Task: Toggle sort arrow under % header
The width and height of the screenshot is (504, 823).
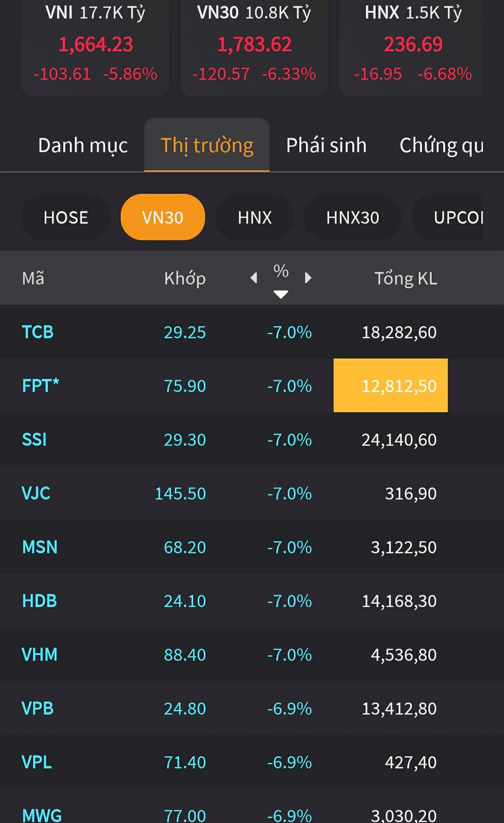Action: (x=281, y=295)
